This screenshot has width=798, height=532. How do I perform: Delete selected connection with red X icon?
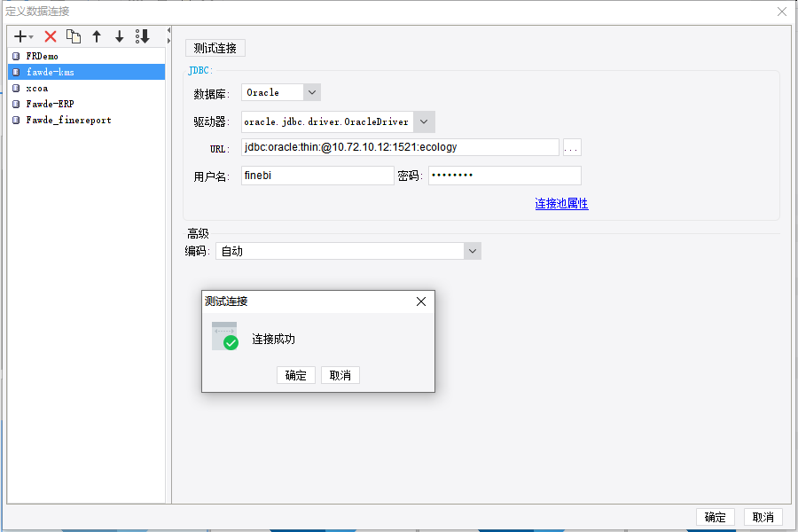point(51,36)
